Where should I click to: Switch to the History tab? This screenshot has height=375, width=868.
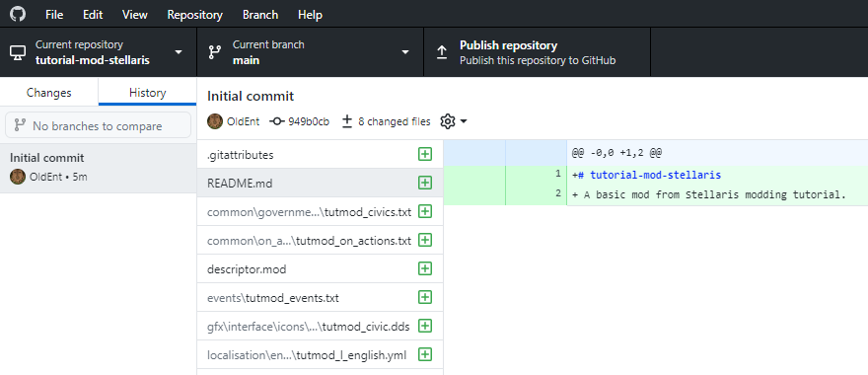[147, 93]
